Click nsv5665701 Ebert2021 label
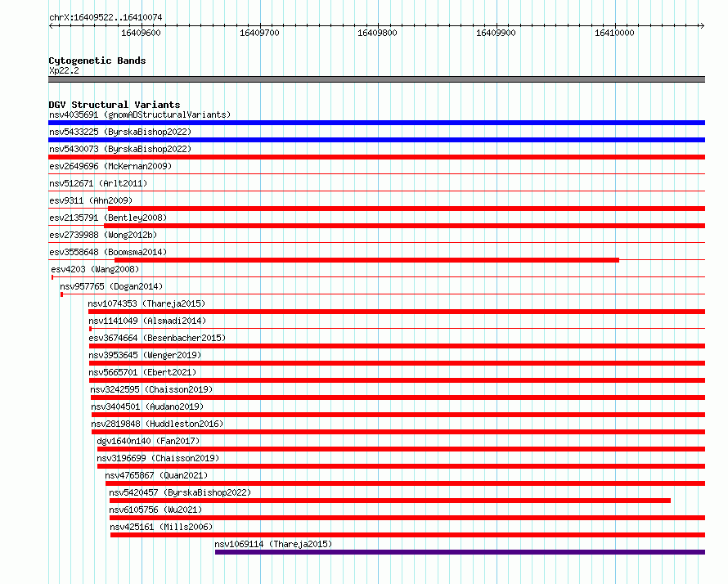Image resolution: width=728 pixels, height=584 pixels. coord(142,372)
